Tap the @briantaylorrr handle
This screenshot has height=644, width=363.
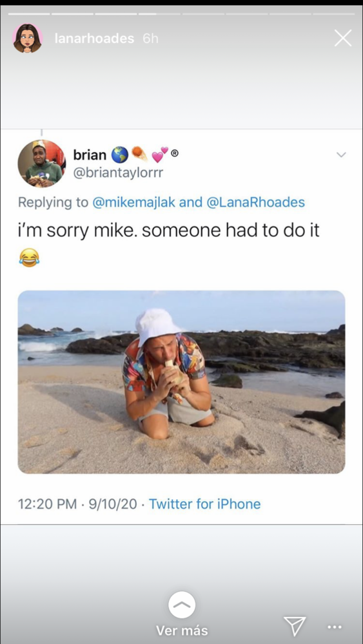(118, 173)
